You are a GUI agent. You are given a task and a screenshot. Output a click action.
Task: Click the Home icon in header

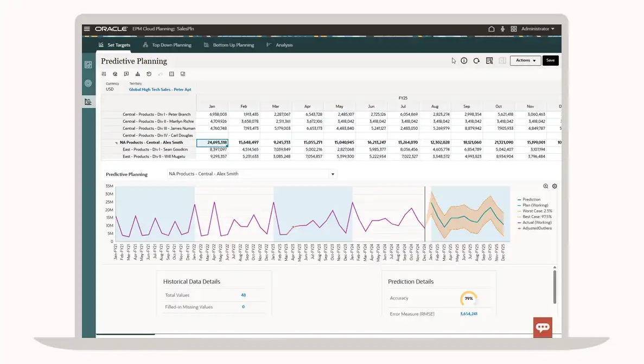pyautogui.click(x=492, y=29)
